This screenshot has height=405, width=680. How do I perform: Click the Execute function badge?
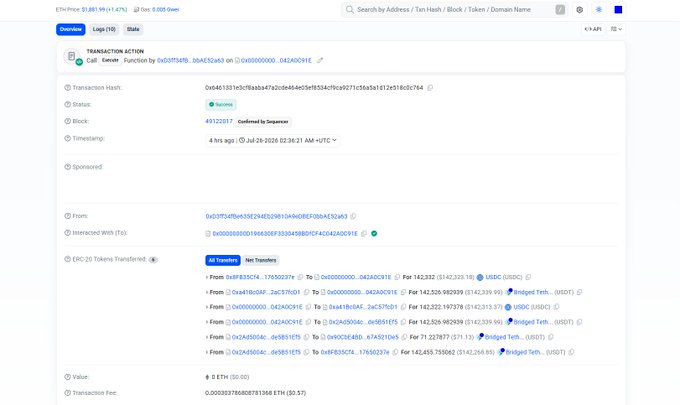[110, 60]
